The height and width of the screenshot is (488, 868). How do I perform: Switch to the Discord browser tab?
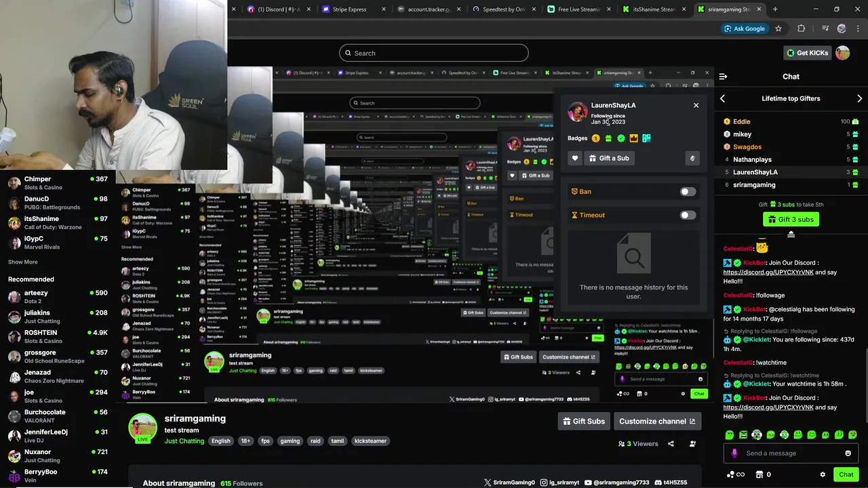click(279, 9)
